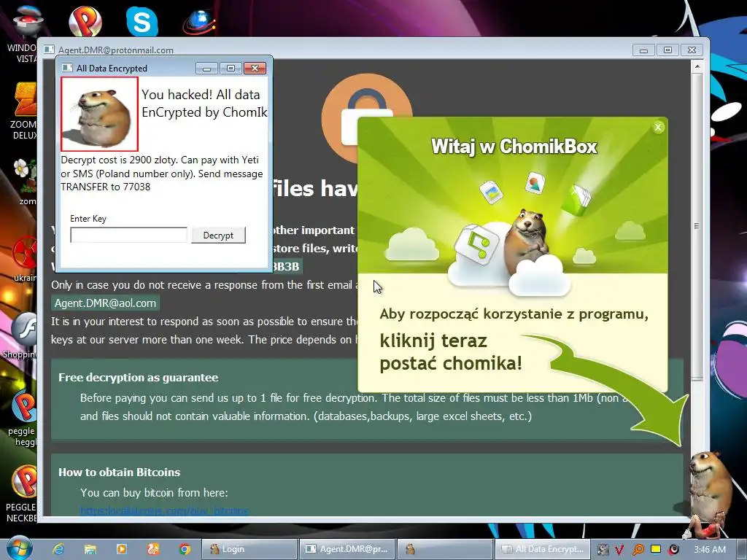Click scrollbar up arrow in Agent.DMR window

point(697,66)
